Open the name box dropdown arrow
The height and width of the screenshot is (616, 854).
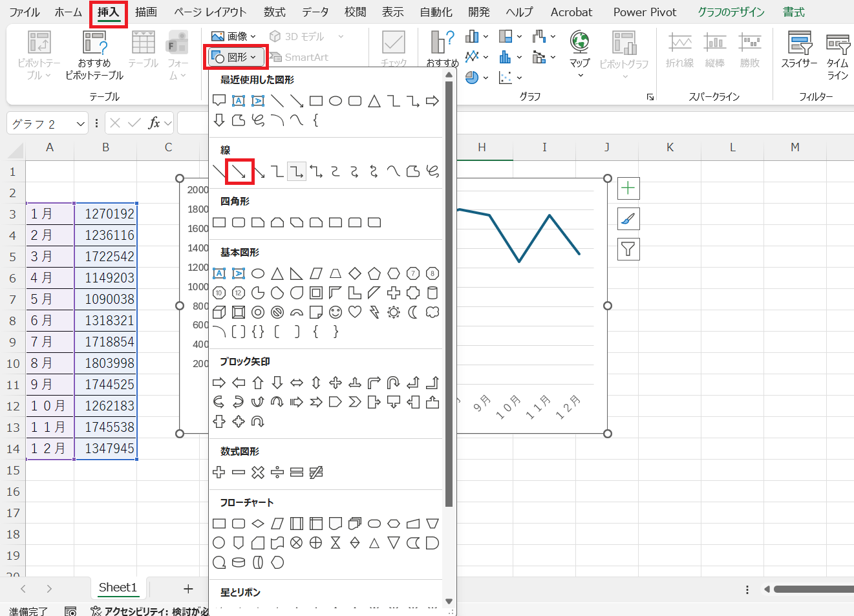point(81,123)
